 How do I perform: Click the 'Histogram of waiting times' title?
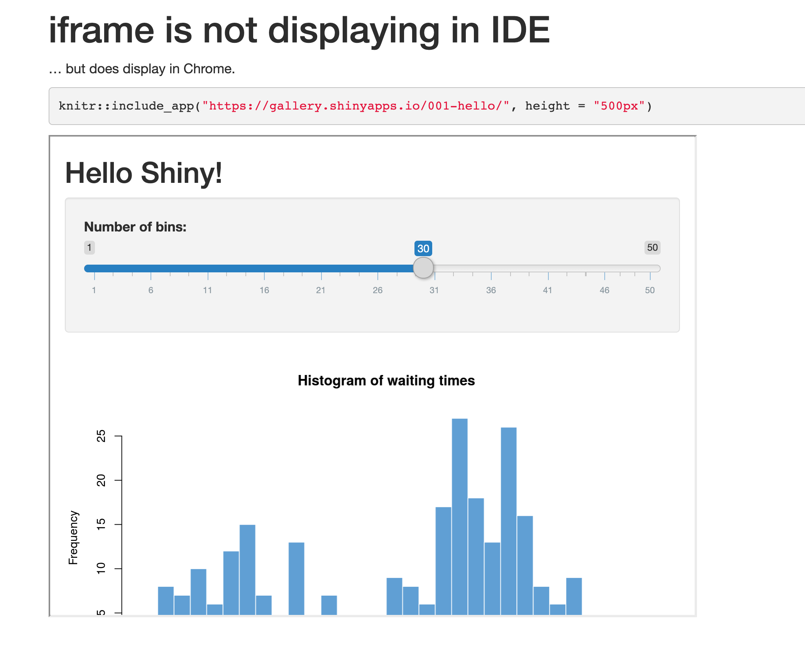point(386,381)
